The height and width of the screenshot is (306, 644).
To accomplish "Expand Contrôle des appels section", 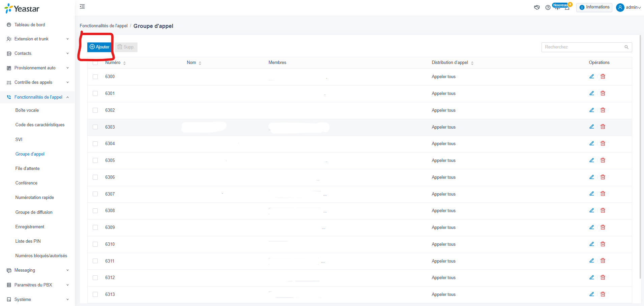I will 37,82.
